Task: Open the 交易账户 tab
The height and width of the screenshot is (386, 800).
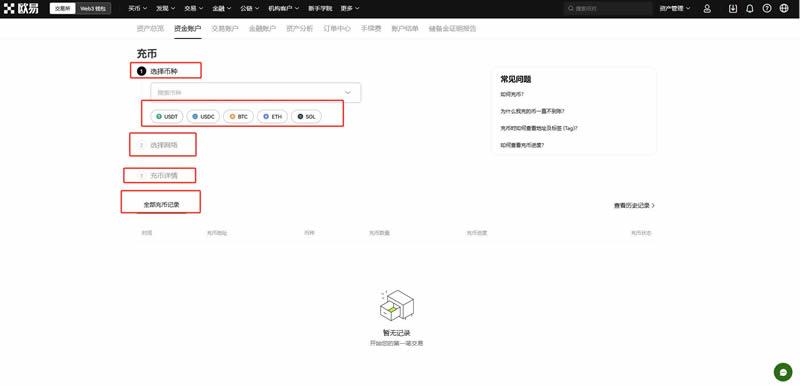Action: coord(225,29)
